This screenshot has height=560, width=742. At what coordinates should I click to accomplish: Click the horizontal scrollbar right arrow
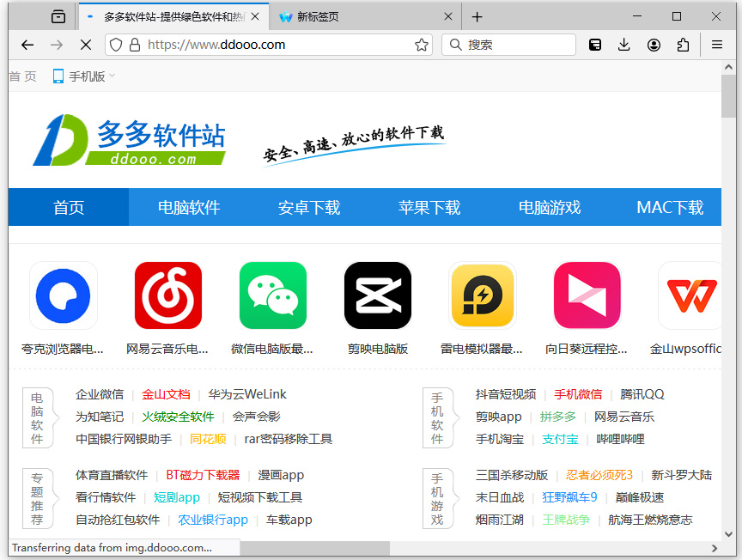714,548
